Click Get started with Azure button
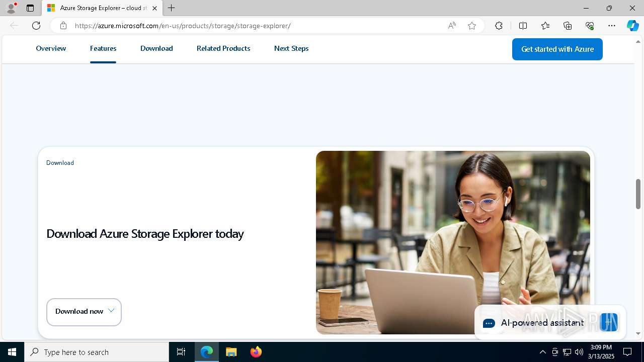Image resolution: width=644 pixels, height=362 pixels. coord(557,49)
